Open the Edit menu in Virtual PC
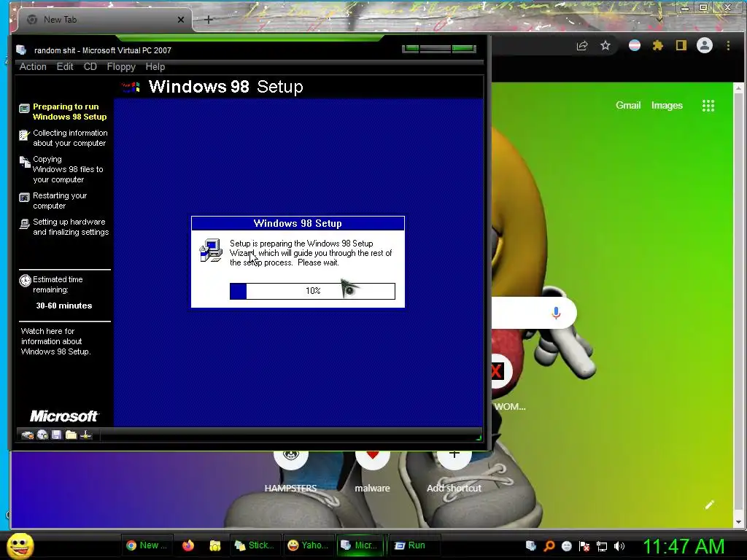Image resolution: width=747 pixels, height=560 pixels. pos(65,66)
